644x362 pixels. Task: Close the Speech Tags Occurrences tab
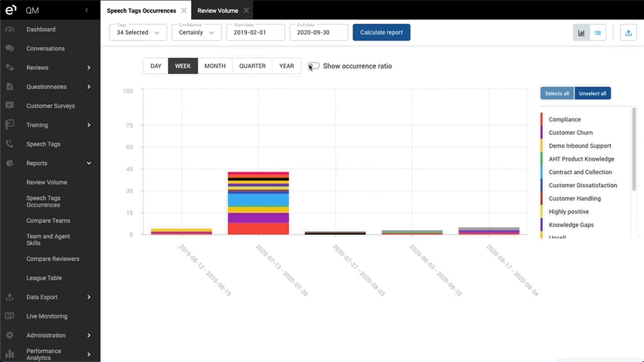(184, 11)
